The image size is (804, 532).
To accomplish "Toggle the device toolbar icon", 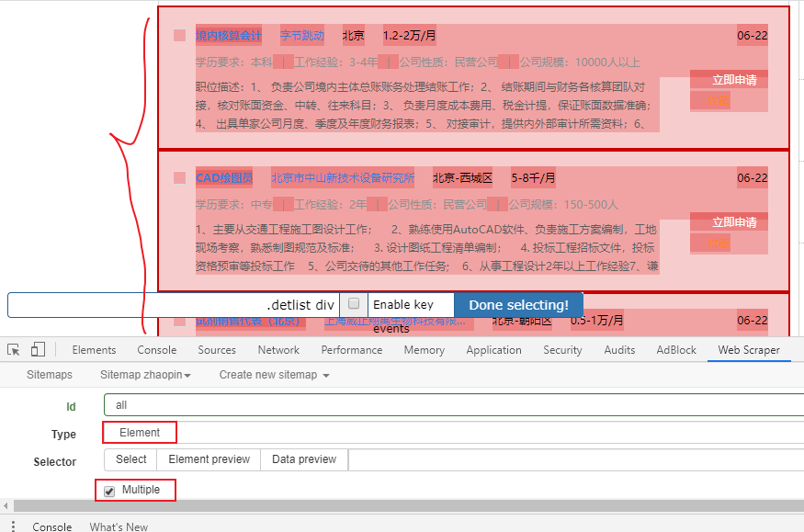I will (x=37, y=349).
